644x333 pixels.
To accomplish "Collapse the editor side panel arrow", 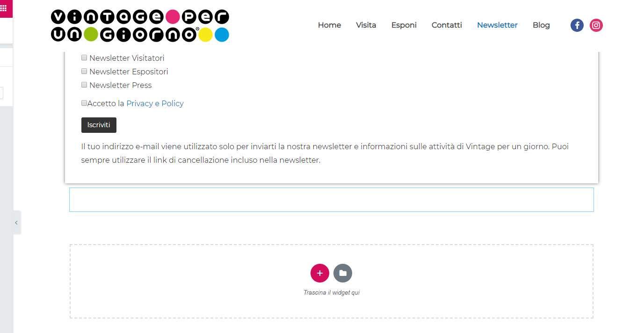I will [16, 223].
